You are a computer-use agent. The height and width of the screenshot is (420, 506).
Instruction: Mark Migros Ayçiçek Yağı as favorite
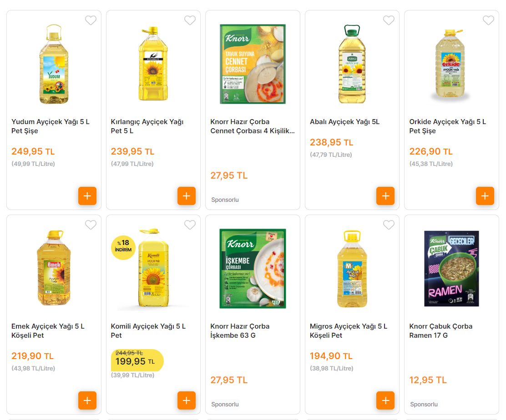[x=389, y=225]
